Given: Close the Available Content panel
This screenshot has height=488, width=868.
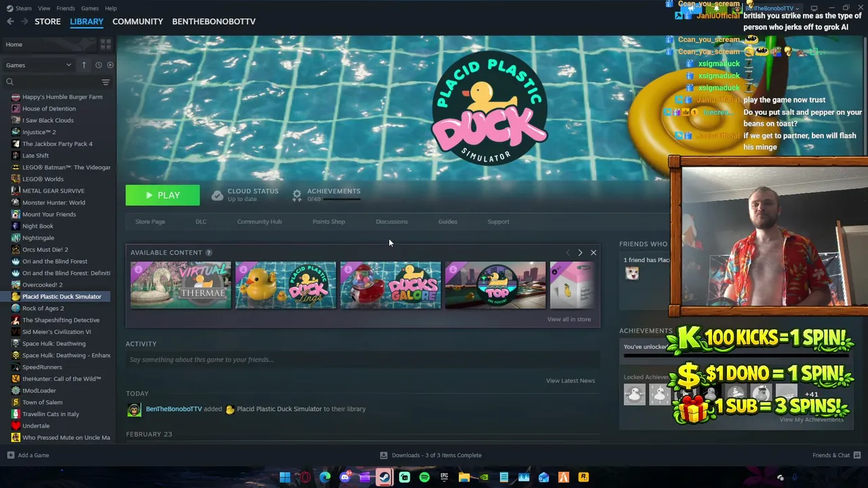Looking at the screenshot, I should click(593, 253).
